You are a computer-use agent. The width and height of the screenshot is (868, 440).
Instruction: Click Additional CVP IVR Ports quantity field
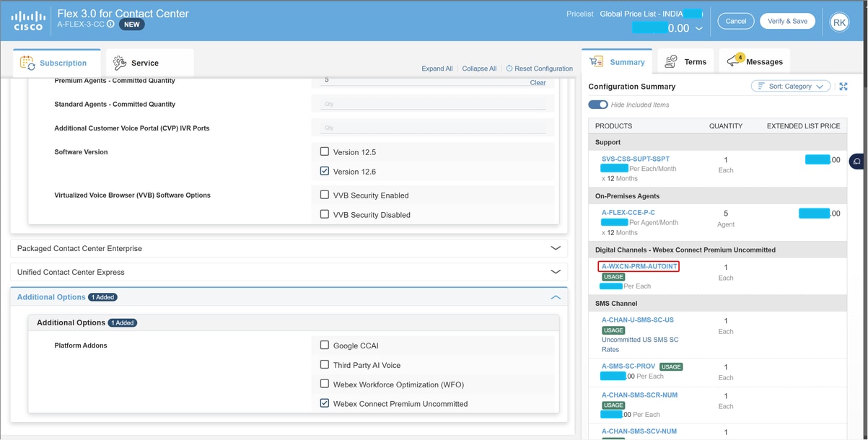(433, 128)
